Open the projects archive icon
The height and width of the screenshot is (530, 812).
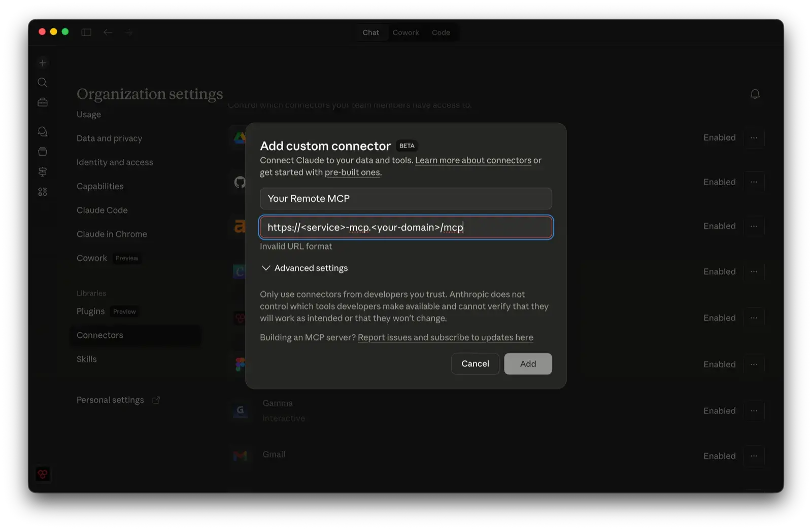pos(42,151)
